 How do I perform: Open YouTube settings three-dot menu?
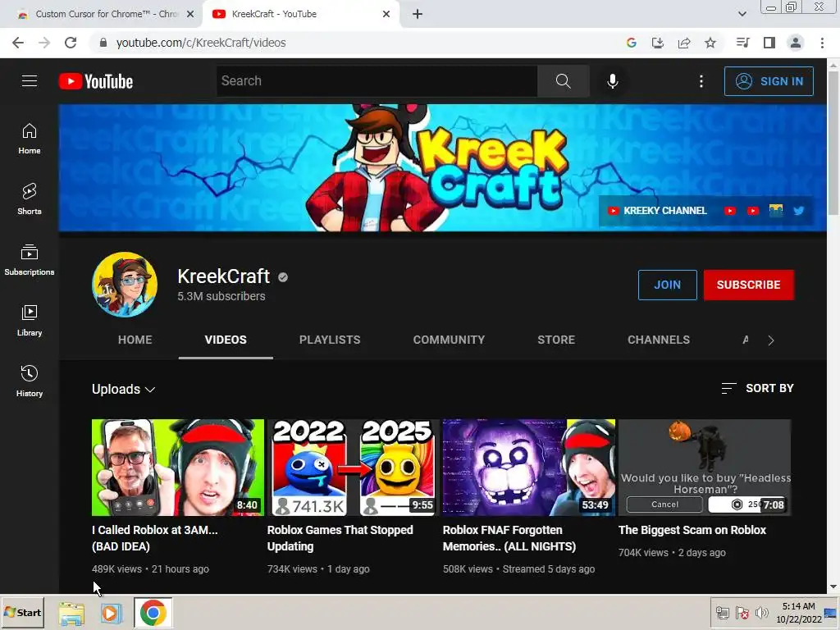click(x=701, y=81)
